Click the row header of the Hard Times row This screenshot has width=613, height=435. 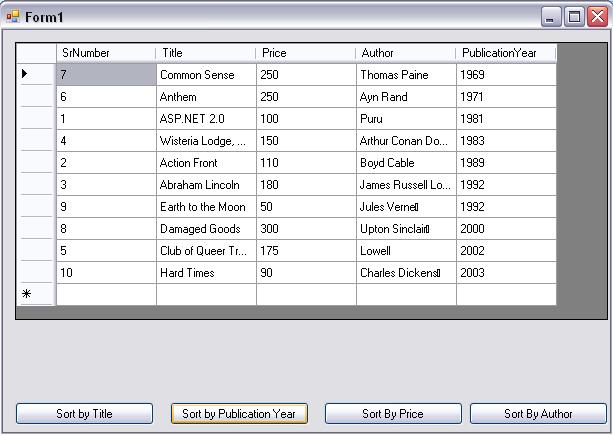point(36,273)
